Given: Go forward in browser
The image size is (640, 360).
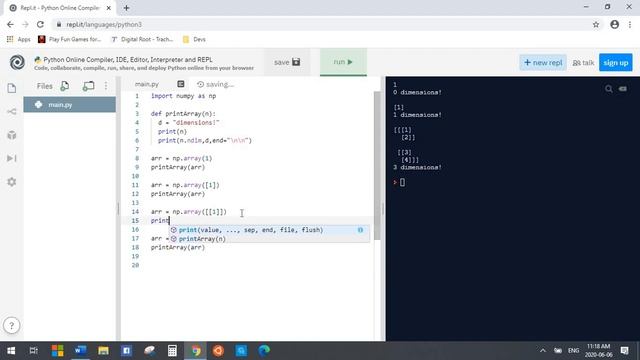Looking at the screenshot, I should pos(25,24).
